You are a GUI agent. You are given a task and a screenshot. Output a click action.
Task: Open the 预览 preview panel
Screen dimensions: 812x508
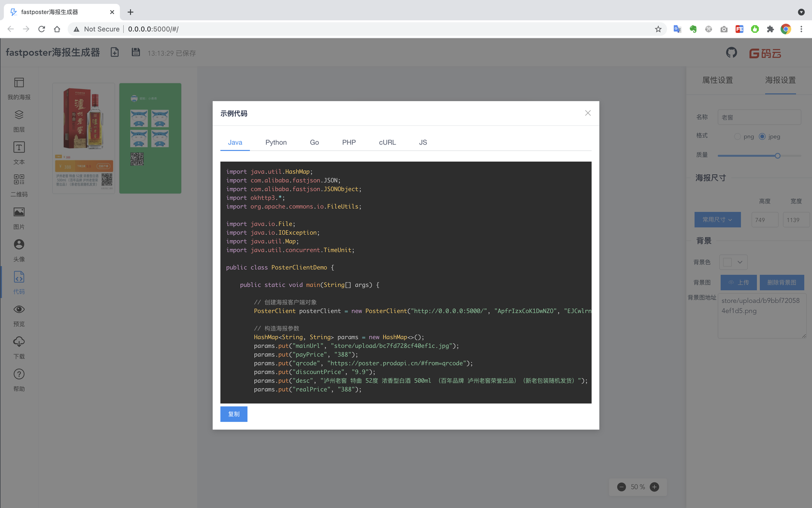[19, 314]
